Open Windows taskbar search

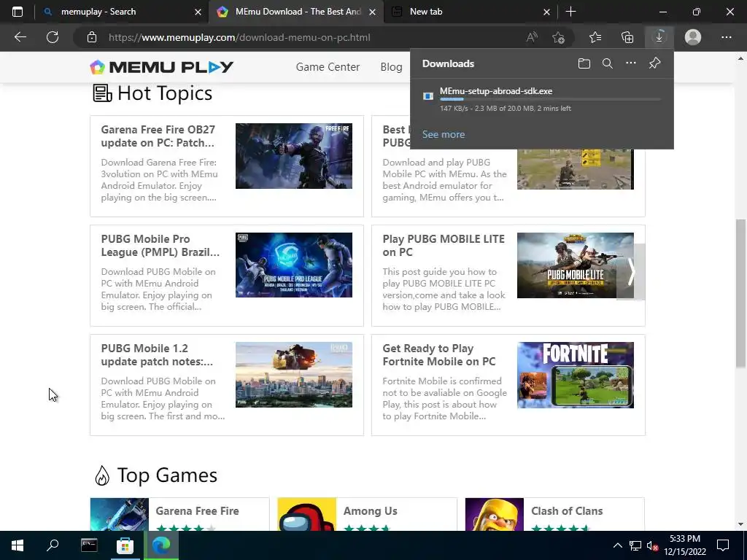(53, 545)
